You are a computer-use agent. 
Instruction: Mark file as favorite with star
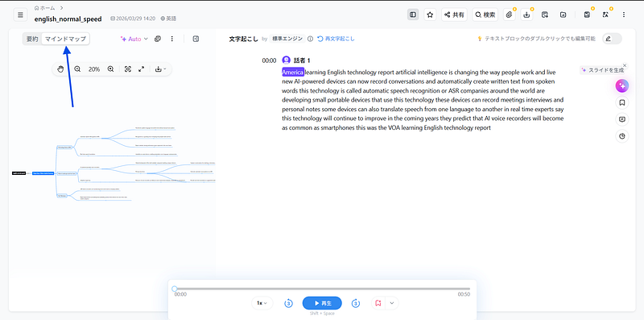[430, 15]
